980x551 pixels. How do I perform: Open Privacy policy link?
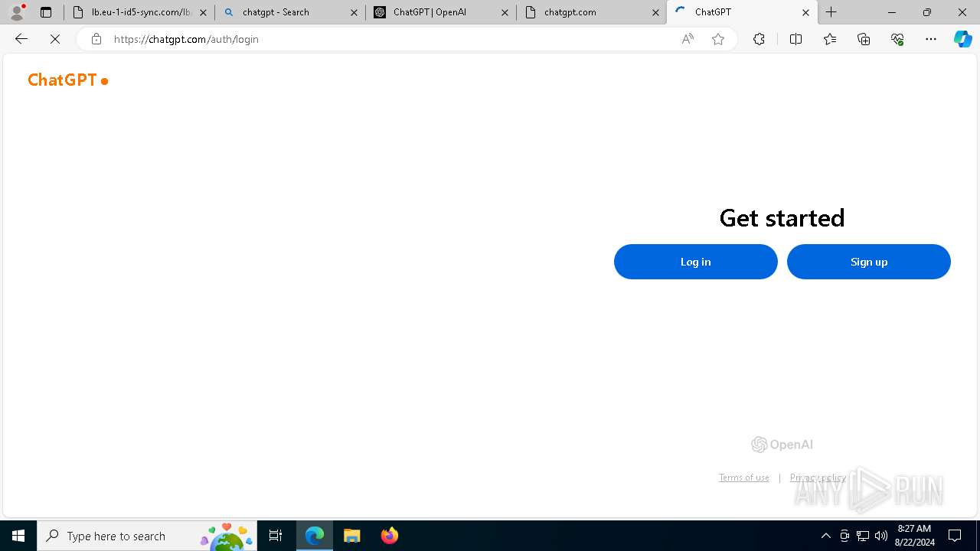(818, 478)
